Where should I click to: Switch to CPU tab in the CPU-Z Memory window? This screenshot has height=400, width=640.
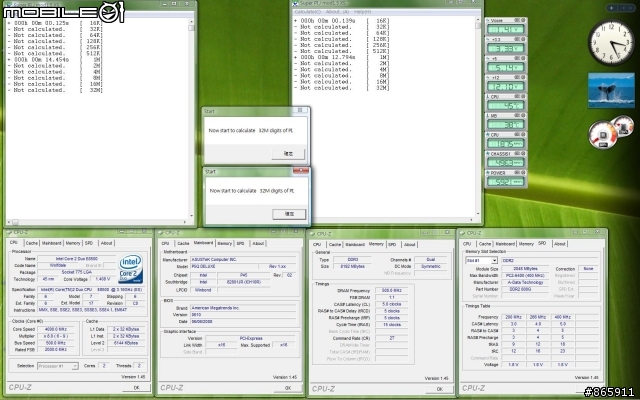[317, 244]
